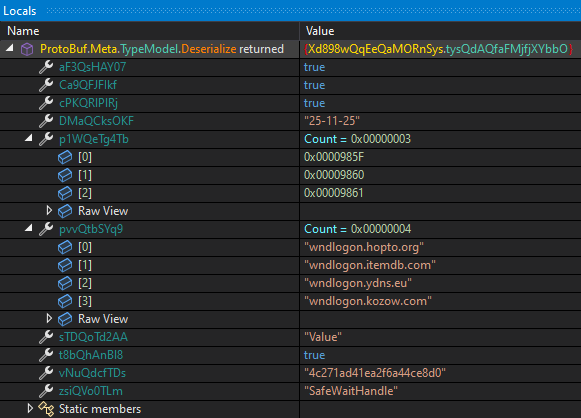Select the sTDQoTd2AA property name
The image size is (581, 418).
(93, 337)
